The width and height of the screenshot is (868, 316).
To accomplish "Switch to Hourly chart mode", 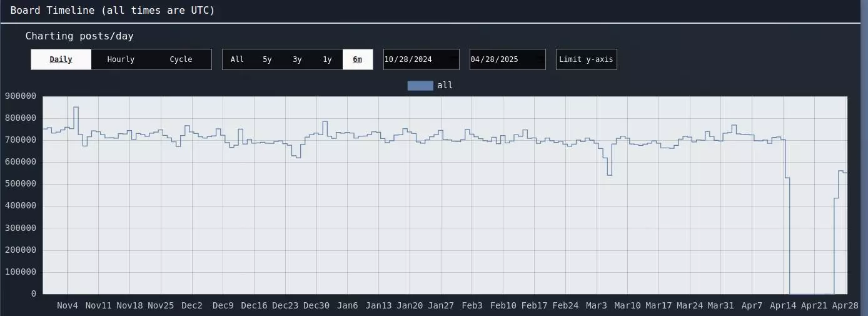I will pos(121,59).
